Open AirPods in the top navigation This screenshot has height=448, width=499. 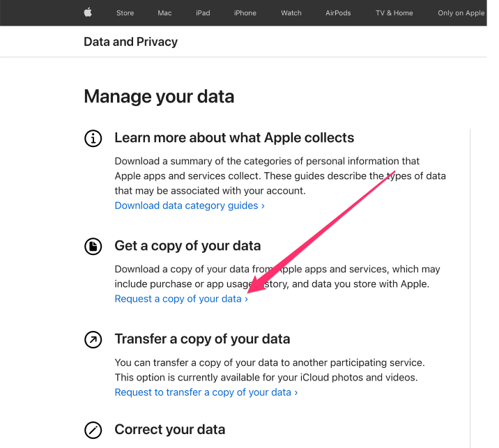338,13
